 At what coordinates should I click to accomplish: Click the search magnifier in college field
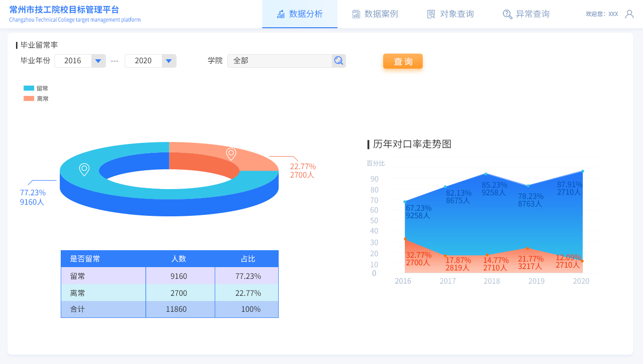click(x=338, y=61)
